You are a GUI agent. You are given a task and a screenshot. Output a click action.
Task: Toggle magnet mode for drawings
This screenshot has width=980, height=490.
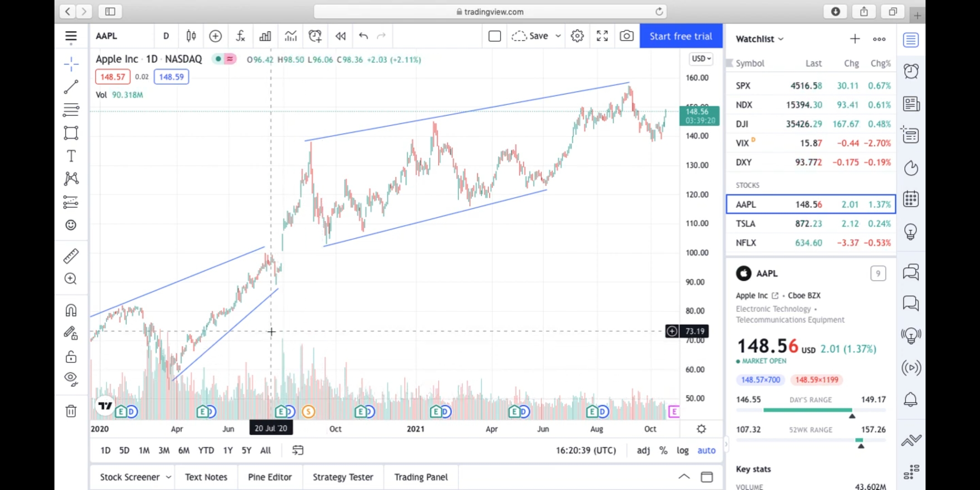click(71, 310)
